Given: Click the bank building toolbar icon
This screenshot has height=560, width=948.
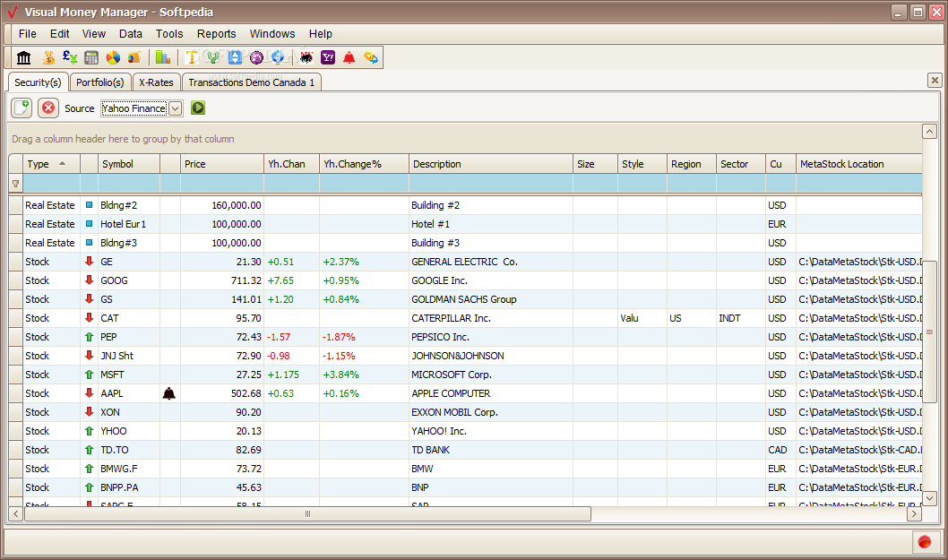Looking at the screenshot, I should coord(23,57).
